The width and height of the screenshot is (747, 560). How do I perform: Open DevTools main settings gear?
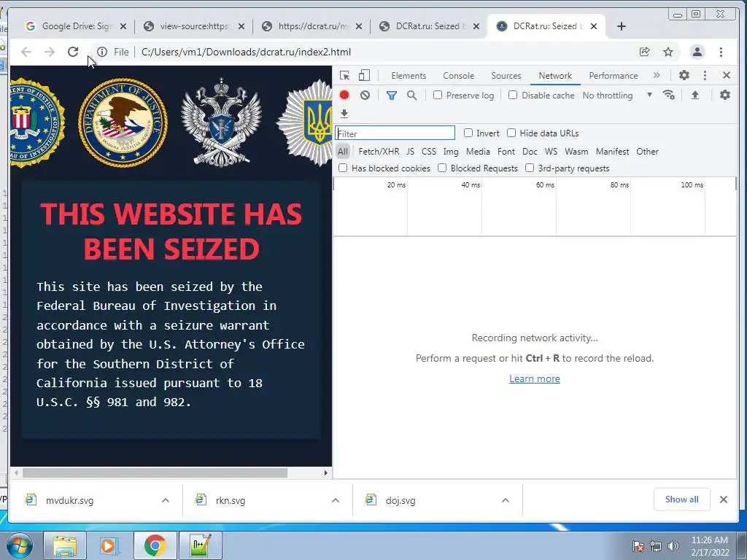(684, 75)
